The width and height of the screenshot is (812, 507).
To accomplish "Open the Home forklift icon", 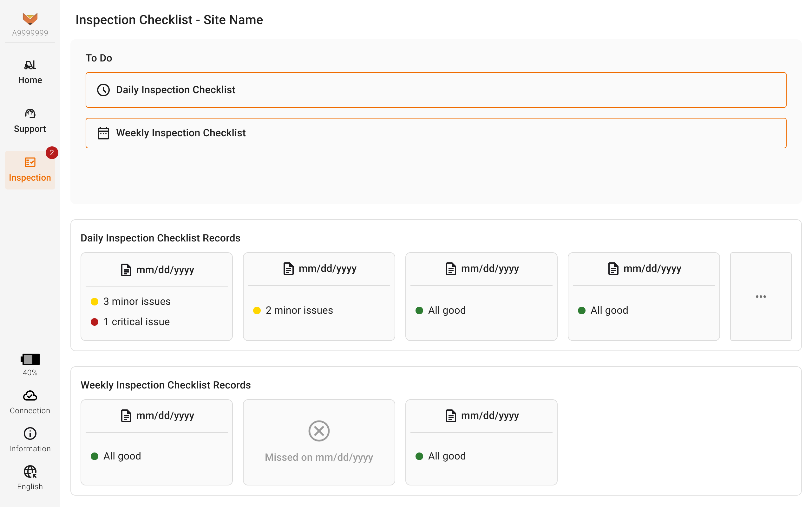I will point(30,65).
